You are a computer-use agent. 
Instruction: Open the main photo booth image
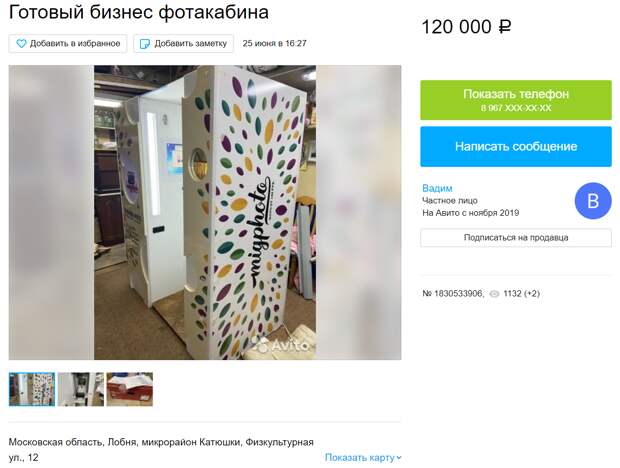[x=205, y=213]
